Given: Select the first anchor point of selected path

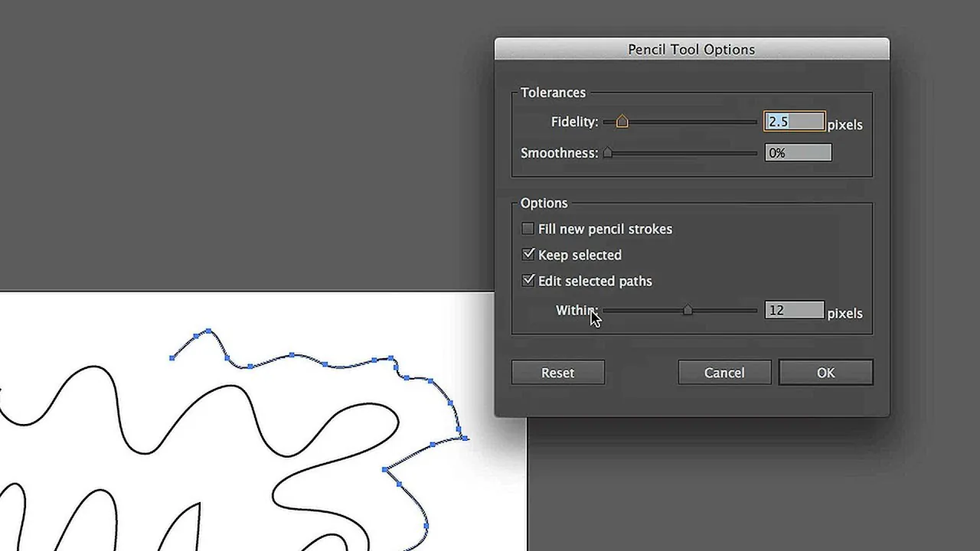Looking at the screenshot, I should click(x=172, y=357).
